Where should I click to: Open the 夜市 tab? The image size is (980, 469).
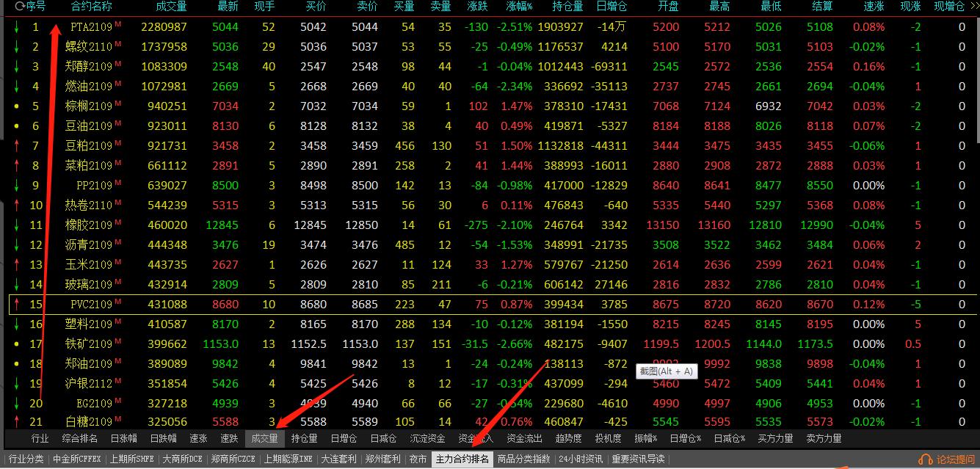[418, 459]
